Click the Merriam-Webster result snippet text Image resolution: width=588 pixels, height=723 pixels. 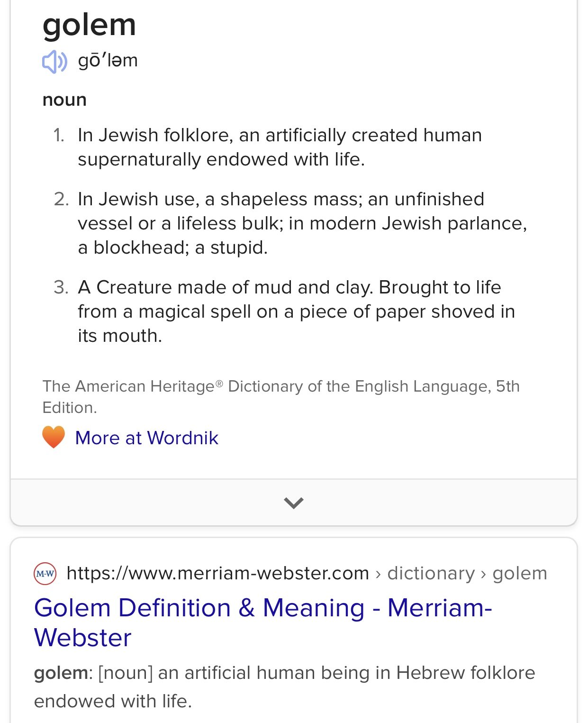point(284,687)
